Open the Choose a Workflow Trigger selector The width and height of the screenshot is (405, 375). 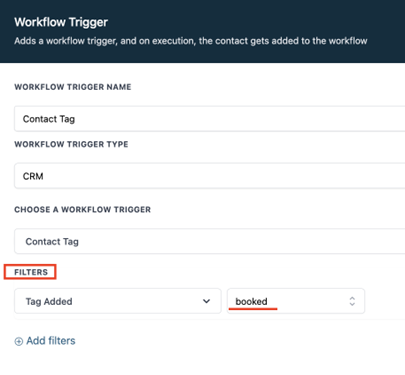point(209,241)
